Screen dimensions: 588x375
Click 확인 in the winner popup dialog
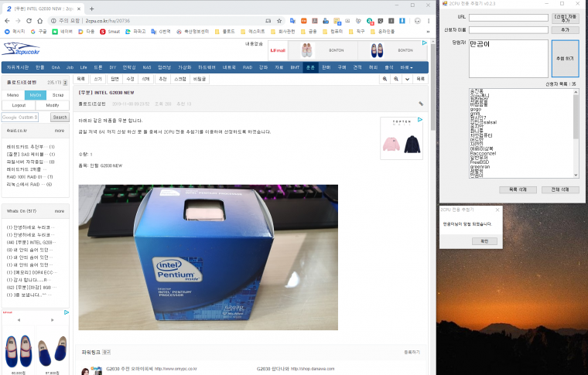click(484, 241)
